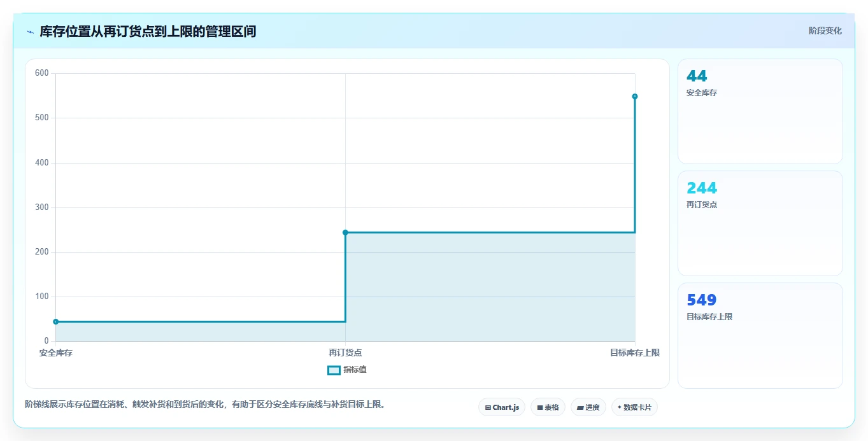The image size is (868, 441).
Task: Click the y-axis value 300
Action: pyautogui.click(x=42, y=207)
